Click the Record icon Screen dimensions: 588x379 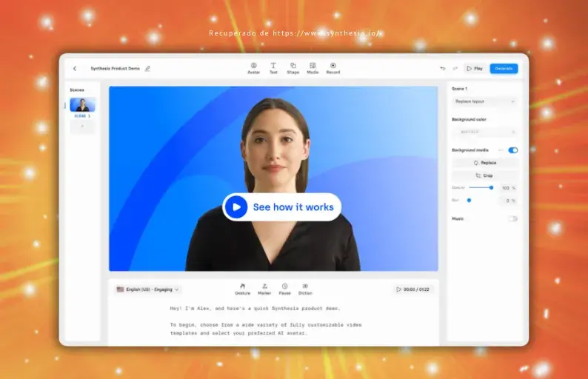pyautogui.click(x=333, y=68)
